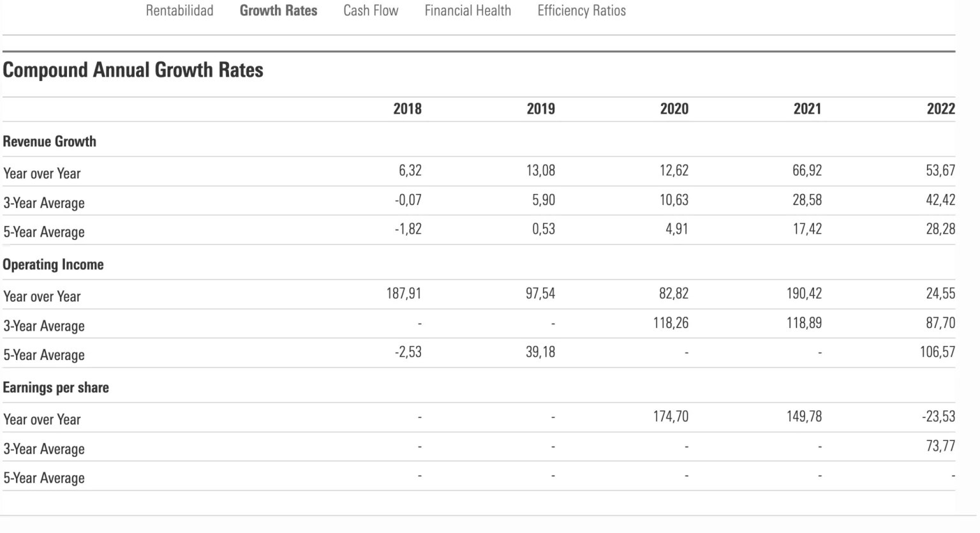Select the 2020 column header
Screen dimensions: 980x533
674,109
